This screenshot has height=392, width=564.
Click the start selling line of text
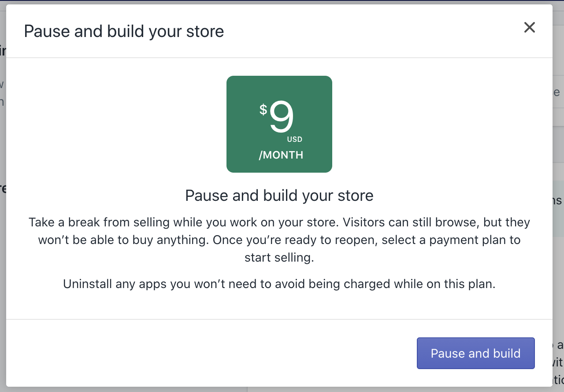click(x=279, y=258)
